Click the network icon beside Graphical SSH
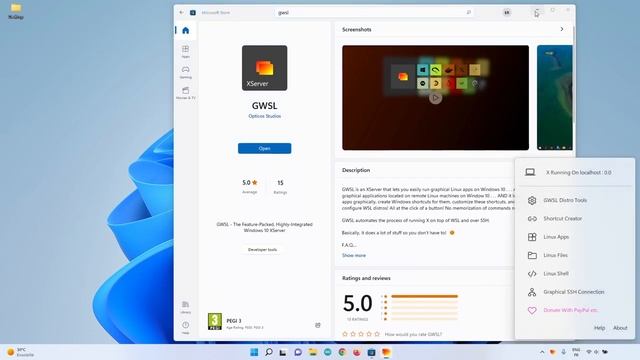 tap(532, 292)
